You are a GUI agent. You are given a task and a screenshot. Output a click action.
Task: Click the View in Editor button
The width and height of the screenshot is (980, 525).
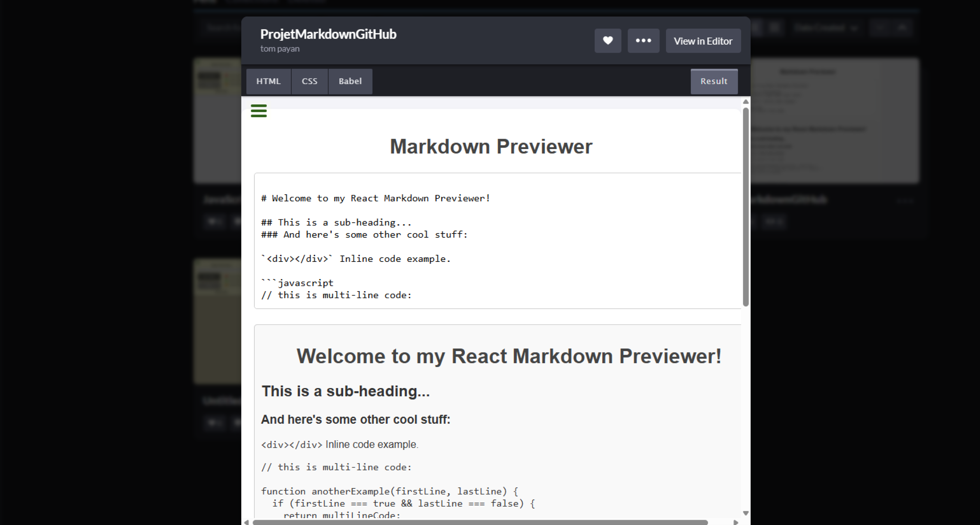click(703, 41)
